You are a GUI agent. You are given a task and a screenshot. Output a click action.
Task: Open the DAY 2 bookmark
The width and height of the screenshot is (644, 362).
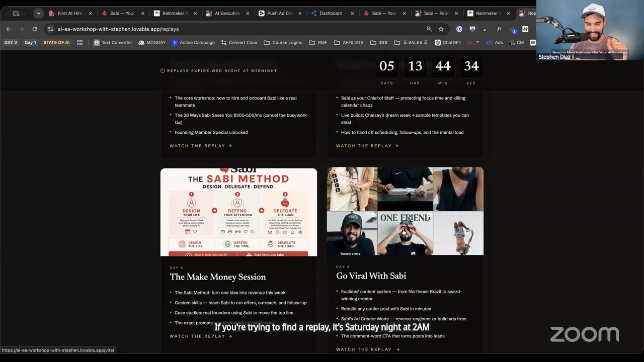coord(11,43)
